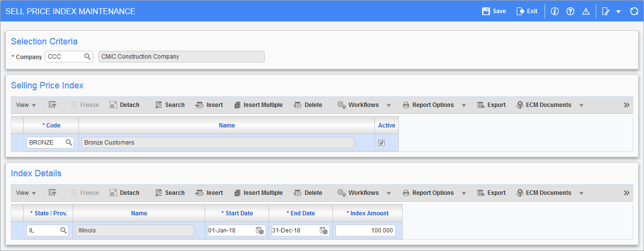Click Insert Multiple in Selling Price Index toolbar
The image size is (644, 251).
(x=258, y=105)
